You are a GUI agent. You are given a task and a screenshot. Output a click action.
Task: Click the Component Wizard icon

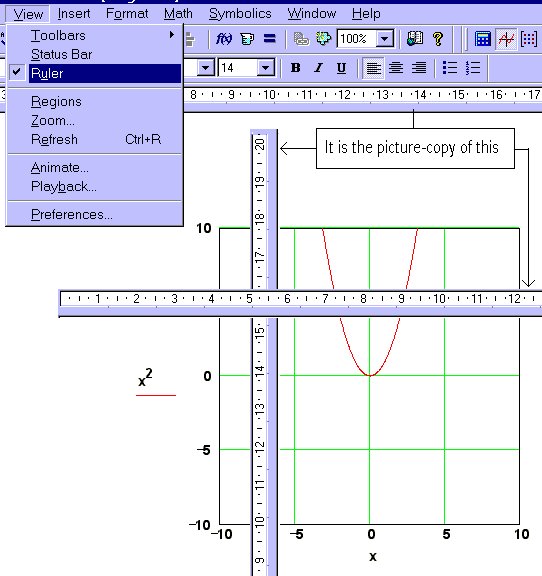pos(323,39)
